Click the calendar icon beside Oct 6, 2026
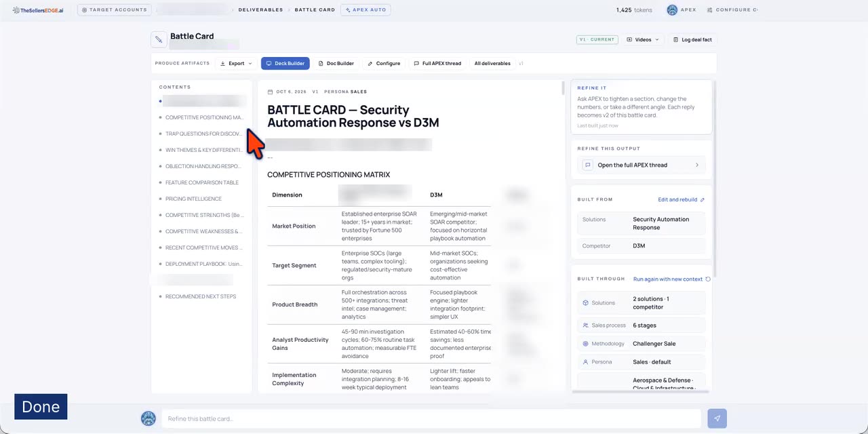Screen dimensions: 868x434 [x=271, y=92]
